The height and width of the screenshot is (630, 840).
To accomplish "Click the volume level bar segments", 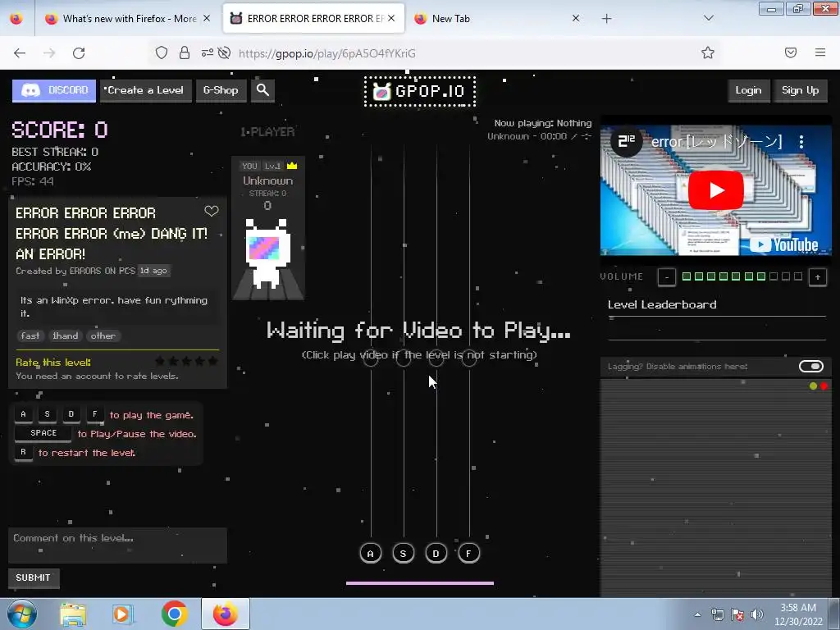I will click(x=742, y=276).
